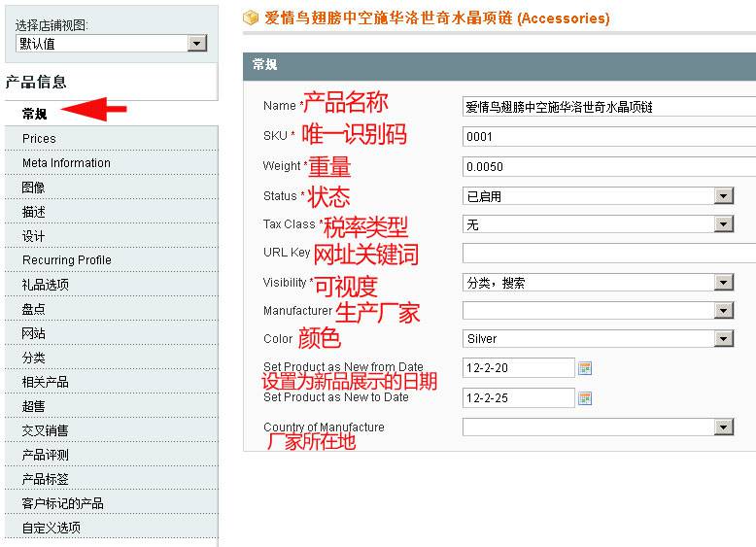Open the 分类 (Categories) tab
Screen dimensions: 756x547
pyautogui.click(x=34, y=358)
